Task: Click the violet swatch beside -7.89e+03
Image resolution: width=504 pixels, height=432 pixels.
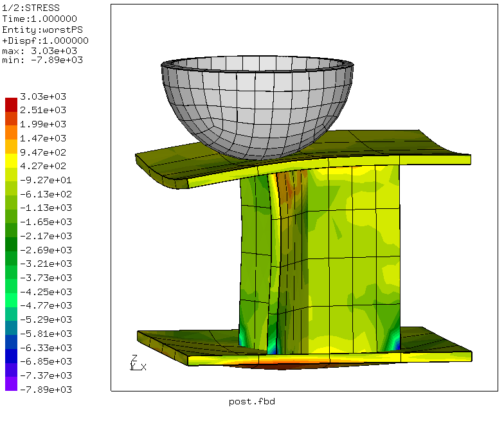Action: (11, 384)
